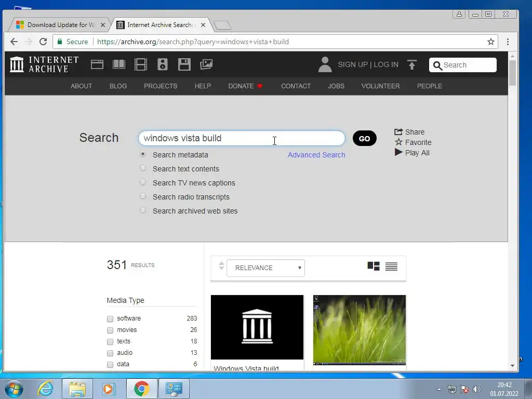Image resolution: width=532 pixels, height=399 pixels.
Task: Open the Windows Start button
Action: [x=14, y=389]
